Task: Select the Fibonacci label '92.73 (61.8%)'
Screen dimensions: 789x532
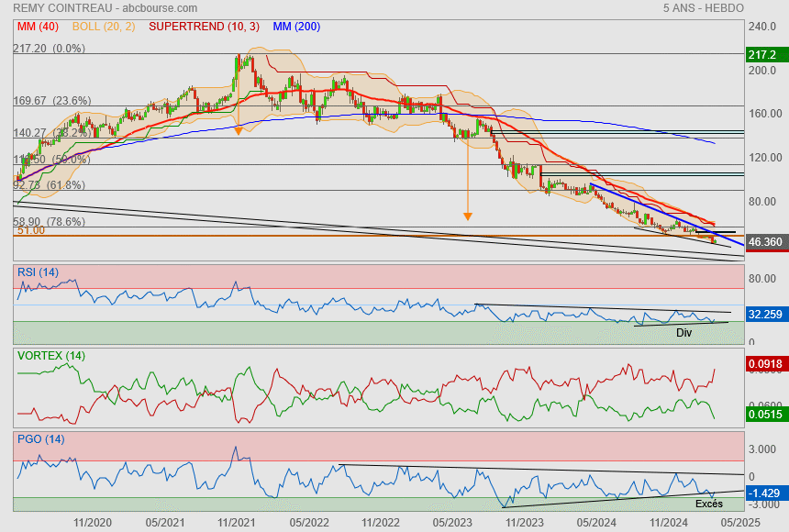Action: tap(50, 185)
